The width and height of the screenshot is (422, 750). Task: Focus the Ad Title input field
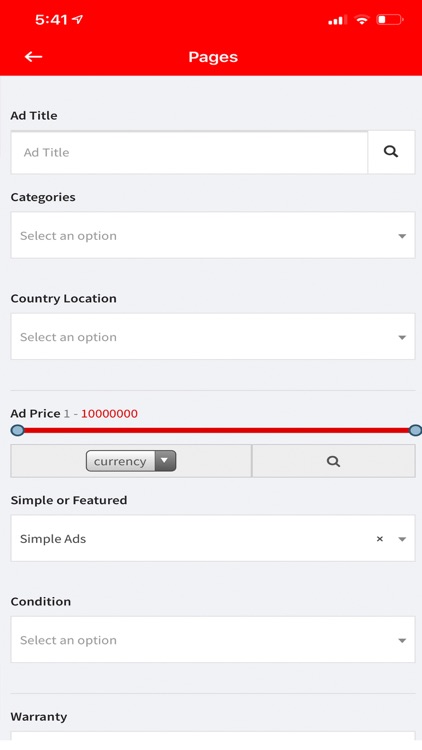pos(189,152)
